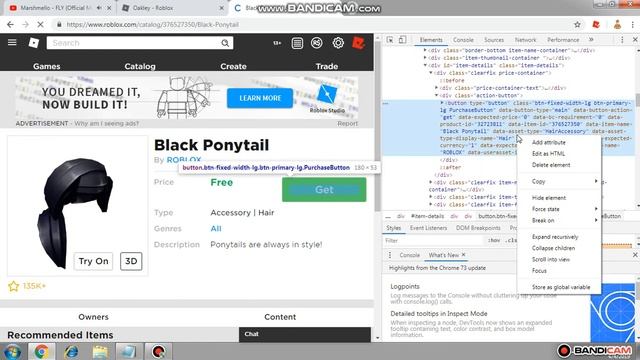The height and width of the screenshot is (360, 640).
Task: Open the Roblox messages feed icon
Action: (x=297, y=43)
